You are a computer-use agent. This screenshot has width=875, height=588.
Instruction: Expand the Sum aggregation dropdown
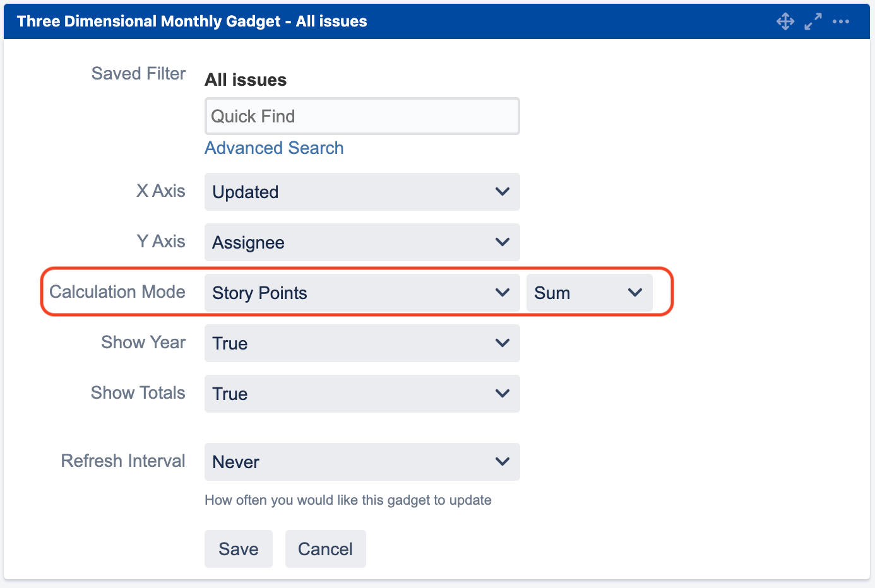589,293
